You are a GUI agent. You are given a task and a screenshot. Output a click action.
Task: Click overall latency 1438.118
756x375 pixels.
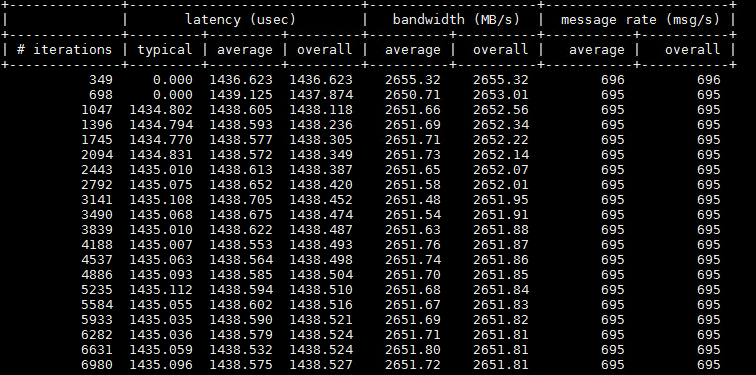click(x=321, y=109)
